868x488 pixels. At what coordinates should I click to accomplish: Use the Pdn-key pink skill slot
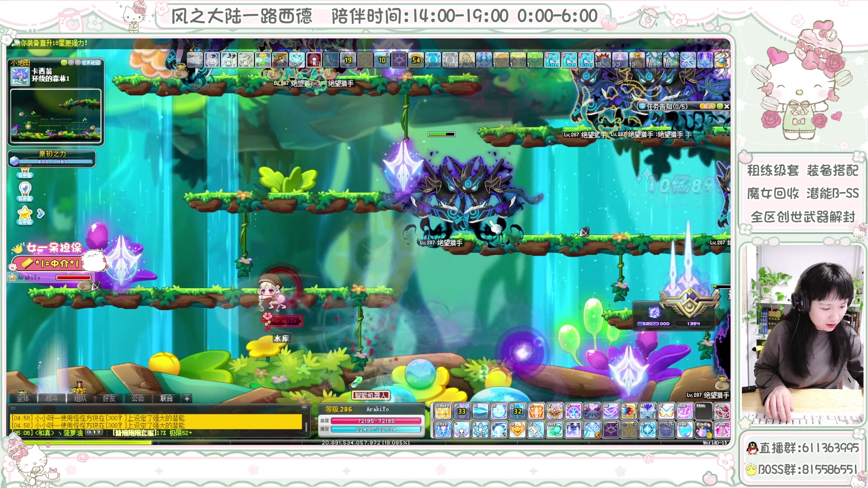[722, 430]
